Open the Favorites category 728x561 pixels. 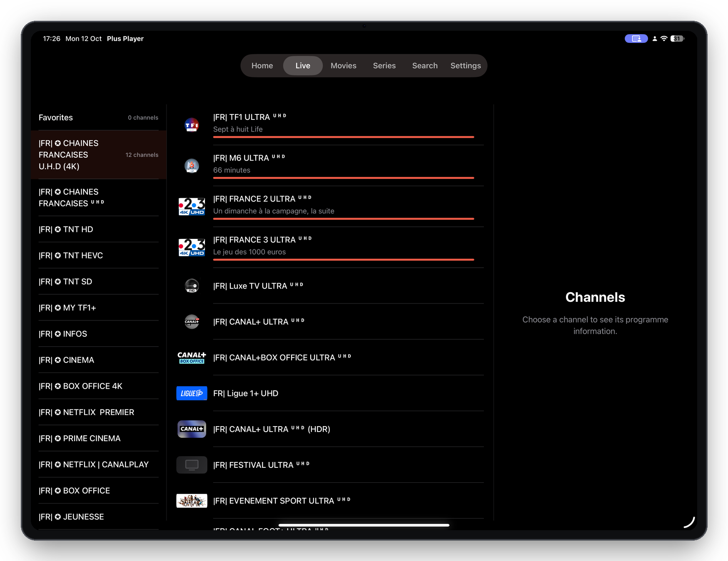click(99, 118)
